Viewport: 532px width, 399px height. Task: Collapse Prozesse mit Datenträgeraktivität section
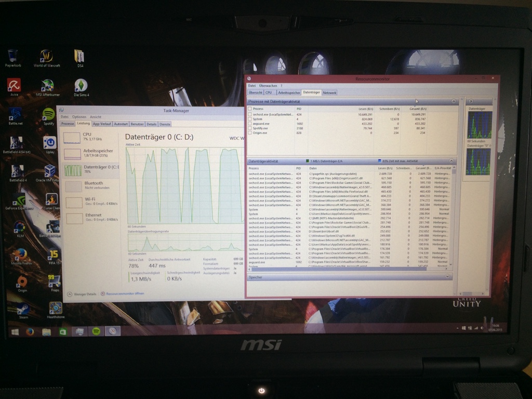click(x=454, y=101)
